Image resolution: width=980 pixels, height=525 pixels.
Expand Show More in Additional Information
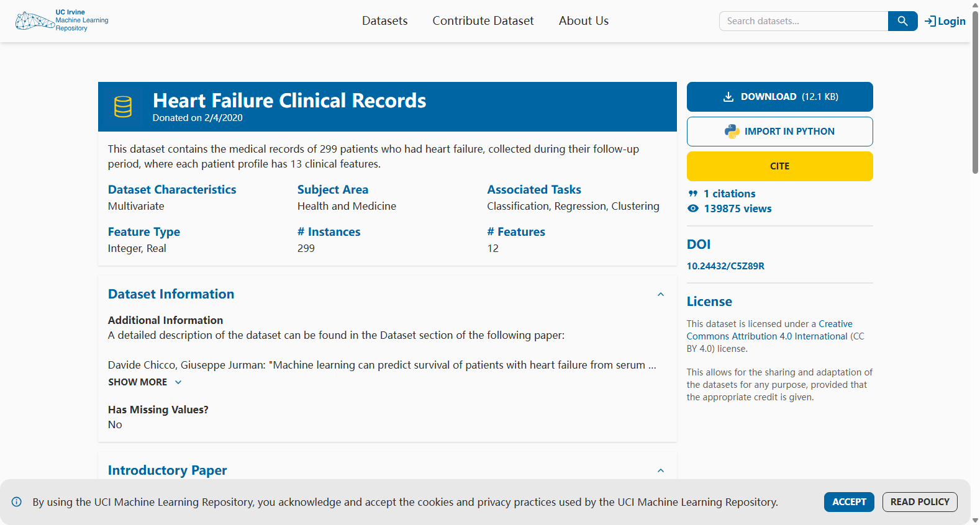(145, 382)
